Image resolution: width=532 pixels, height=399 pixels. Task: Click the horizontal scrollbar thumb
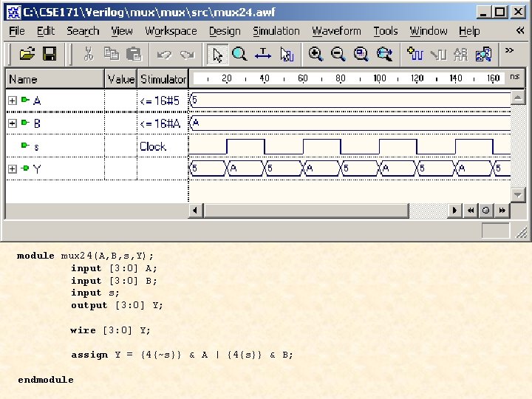click(x=306, y=211)
